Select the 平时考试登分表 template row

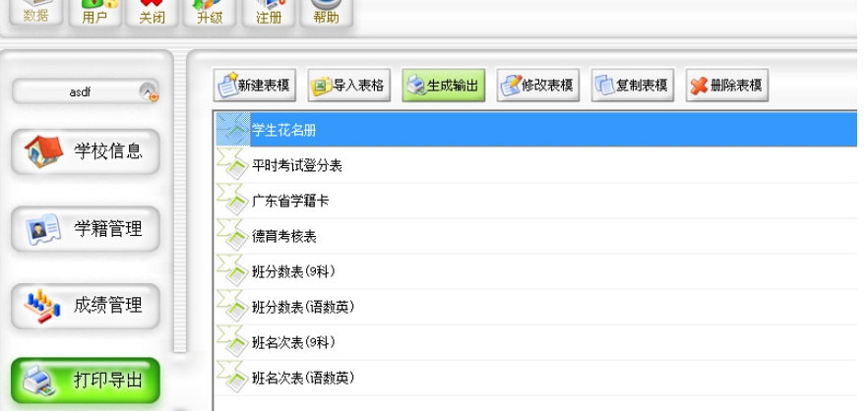point(535,165)
